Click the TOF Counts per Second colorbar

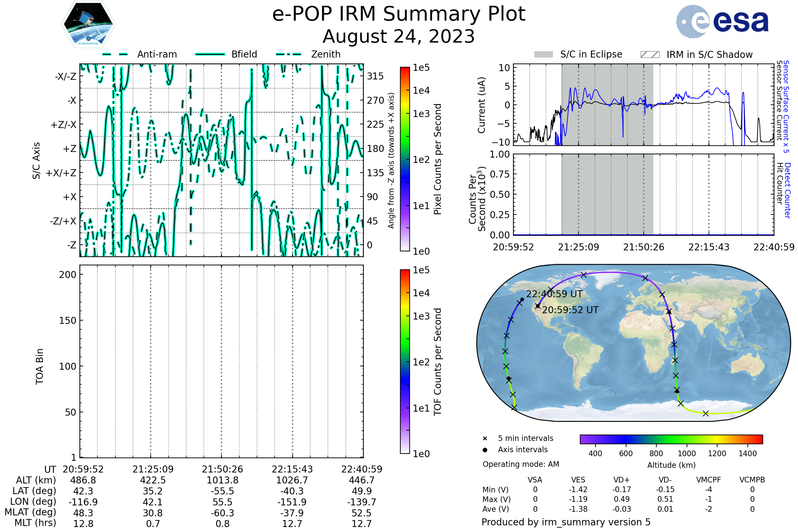click(x=405, y=361)
